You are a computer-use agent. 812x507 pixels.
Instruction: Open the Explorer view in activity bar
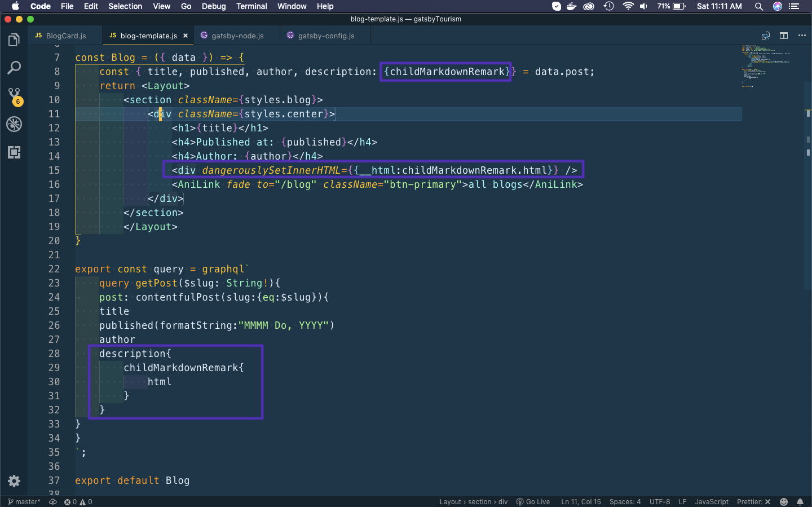tap(14, 40)
